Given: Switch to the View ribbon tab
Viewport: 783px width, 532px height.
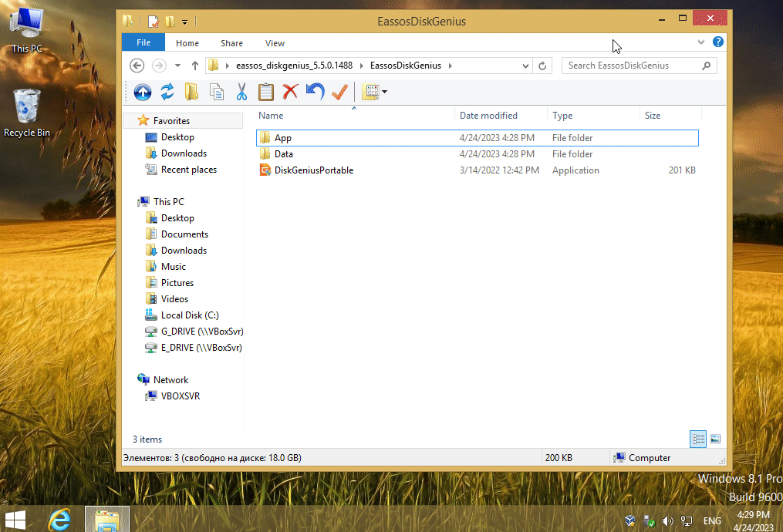Looking at the screenshot, I should tap(275, 43).
